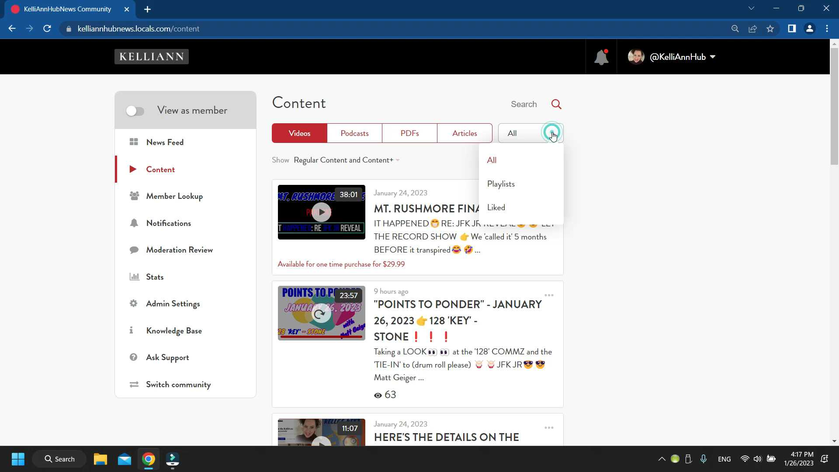The height and width of the screenshot is (472, 839).
Task: Open Admin Settings gear item
Action: pyautogui.click(x=172, y=304)
